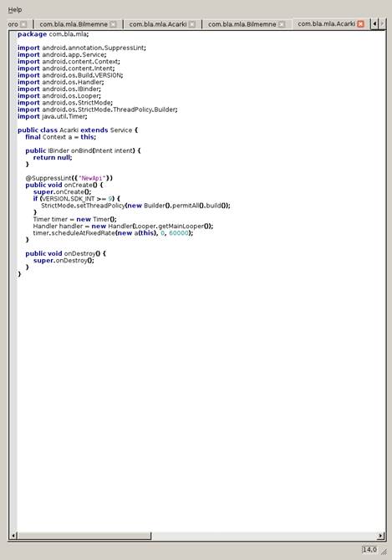Click the 'import android.os.IBinder;' line

pyautogui.click(x=59, y=89)
